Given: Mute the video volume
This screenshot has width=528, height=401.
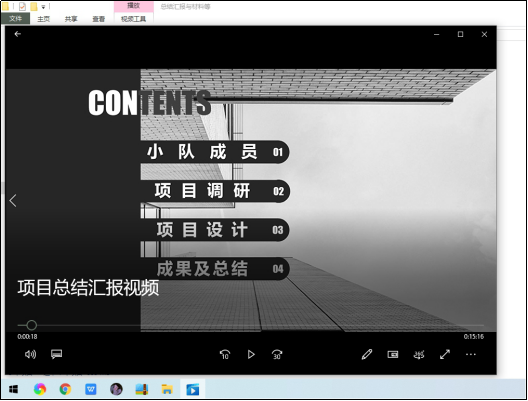Looking at the screenshot, I should tap(30, 354).
